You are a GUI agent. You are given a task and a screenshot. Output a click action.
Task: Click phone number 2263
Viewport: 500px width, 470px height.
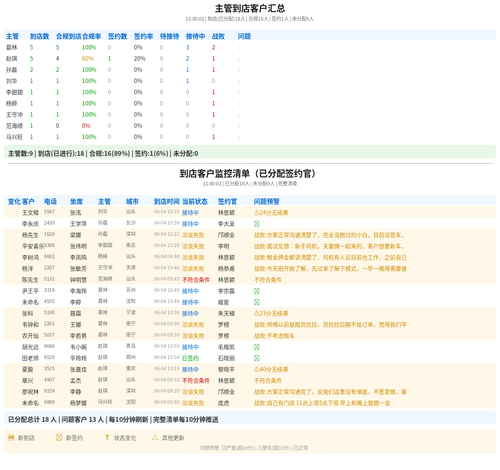49,324
